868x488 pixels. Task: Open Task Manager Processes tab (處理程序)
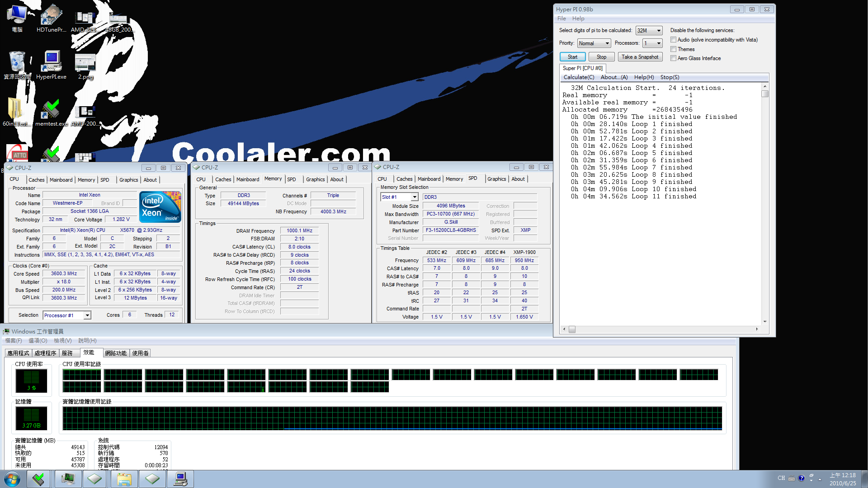[x=46, y=353]
